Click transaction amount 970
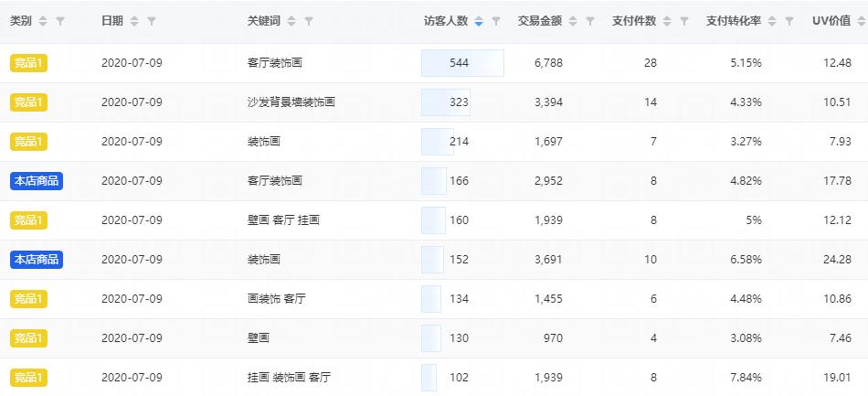868x396 pixels. [x=553, y=338]
